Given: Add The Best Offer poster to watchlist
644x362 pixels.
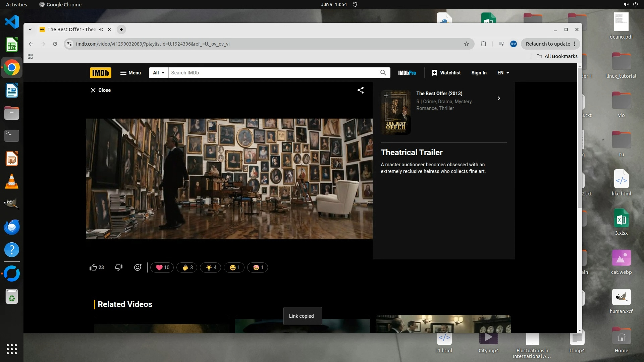Looking at the screenshot, I should (x=386, y=96).
